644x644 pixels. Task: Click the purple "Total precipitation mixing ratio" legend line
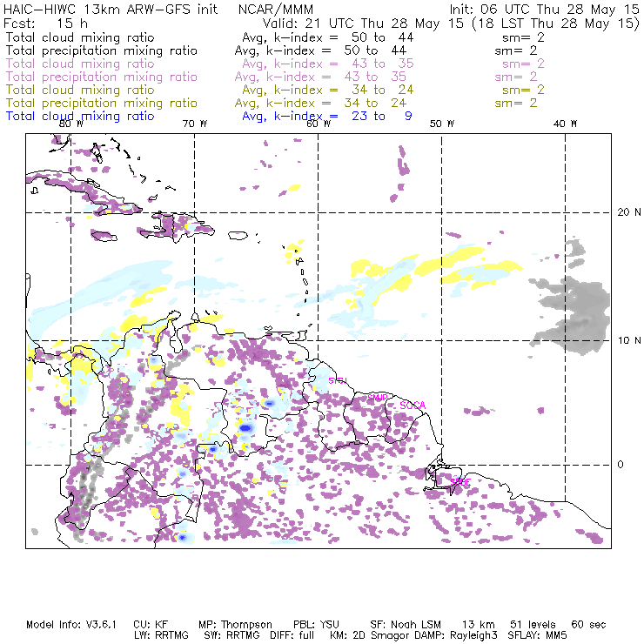[102, 77]
